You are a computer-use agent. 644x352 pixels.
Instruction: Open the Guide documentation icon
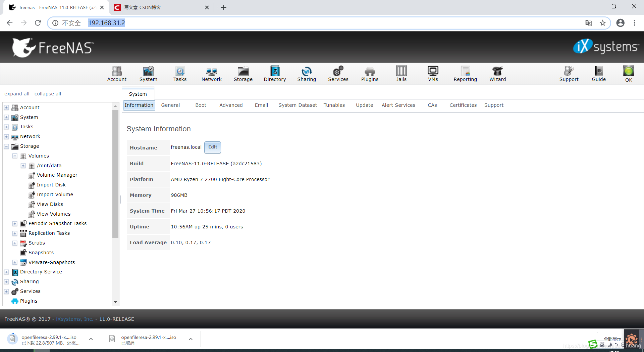tap(599, 74)
